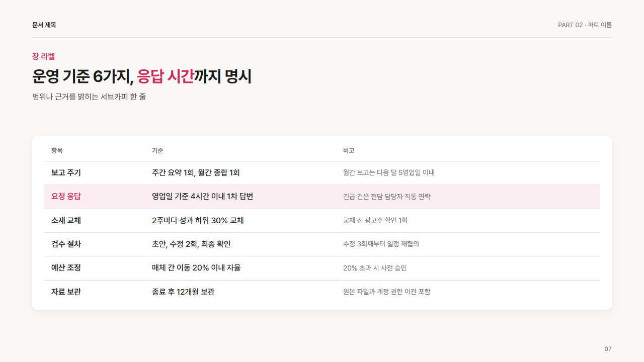
Task: Select the '자료 보관' row label
Action: tap(66, 292)
